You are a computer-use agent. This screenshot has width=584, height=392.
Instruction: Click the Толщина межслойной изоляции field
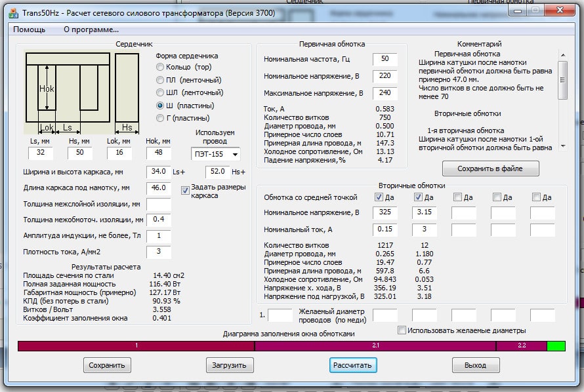(159, 204)
